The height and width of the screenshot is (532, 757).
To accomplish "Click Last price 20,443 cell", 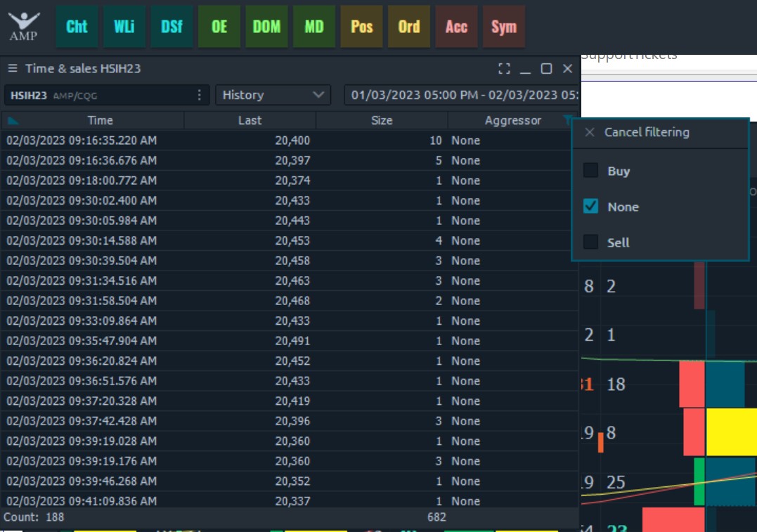I will [292, 221].
